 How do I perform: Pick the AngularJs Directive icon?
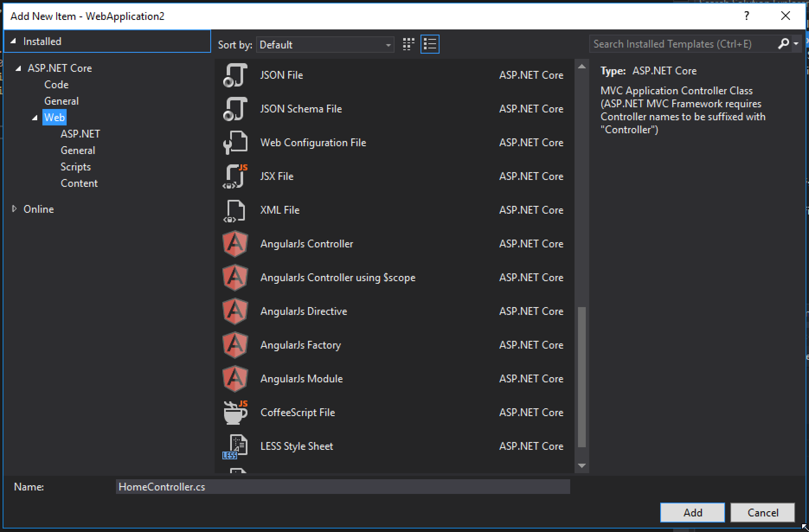(x=235, y=311)
